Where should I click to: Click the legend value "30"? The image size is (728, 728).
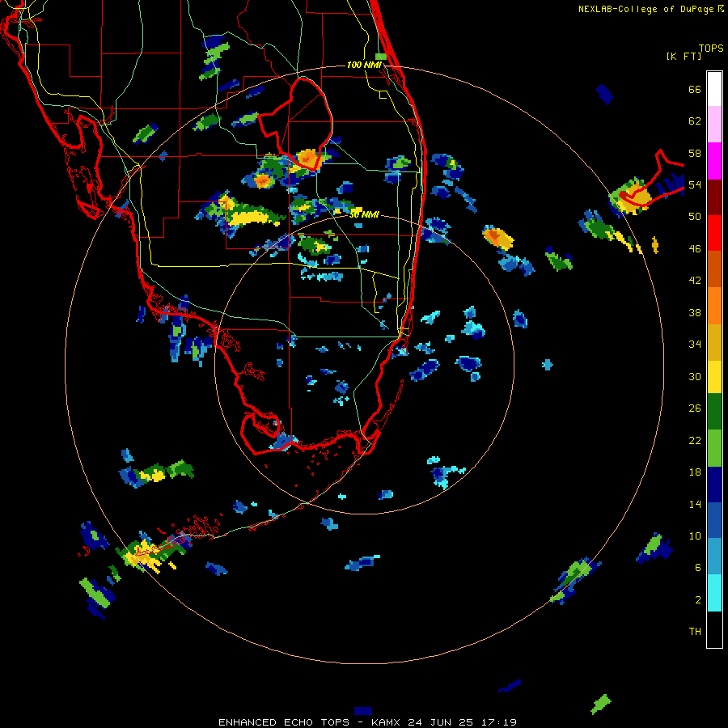[x=695, y=376]
